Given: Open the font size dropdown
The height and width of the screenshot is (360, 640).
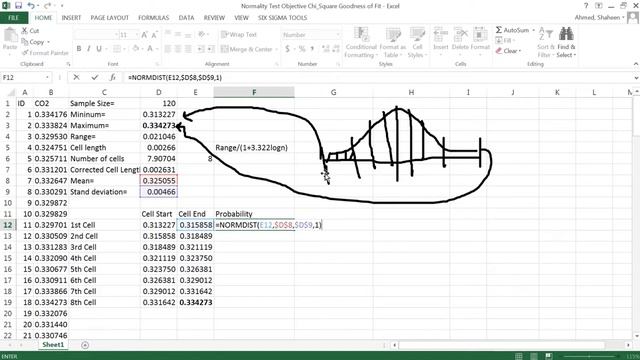Looking at the screenshot, I should click(x=136, y=35).
